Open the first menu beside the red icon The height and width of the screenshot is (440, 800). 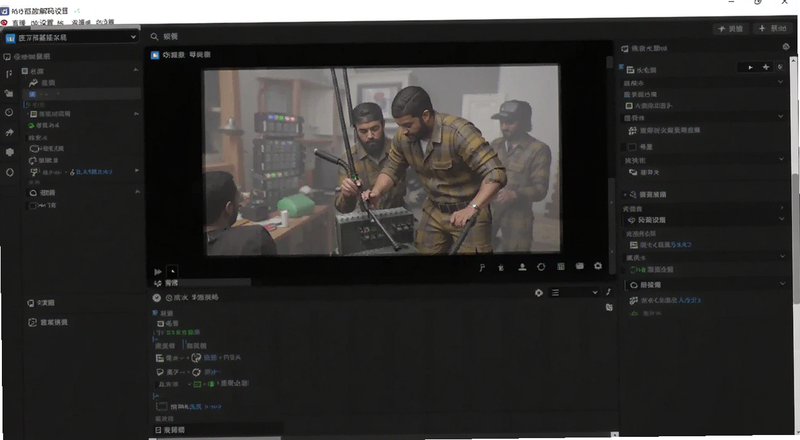18,23
